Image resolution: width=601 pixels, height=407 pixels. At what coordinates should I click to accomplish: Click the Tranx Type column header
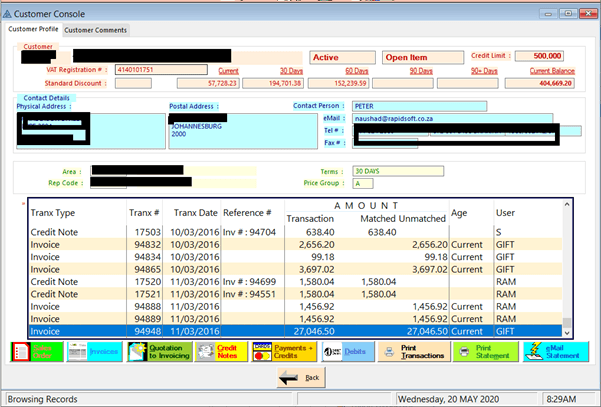(53, 213)
